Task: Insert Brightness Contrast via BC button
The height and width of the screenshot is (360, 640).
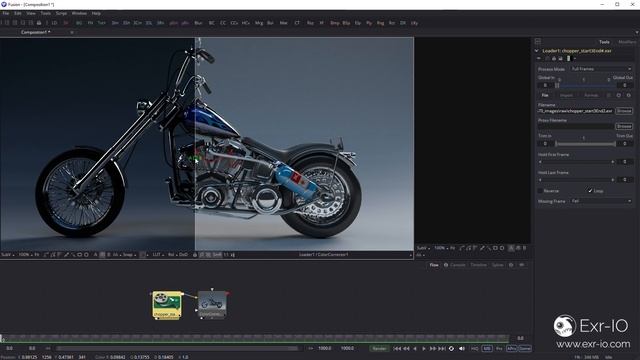Action: [x=211, y=23]
